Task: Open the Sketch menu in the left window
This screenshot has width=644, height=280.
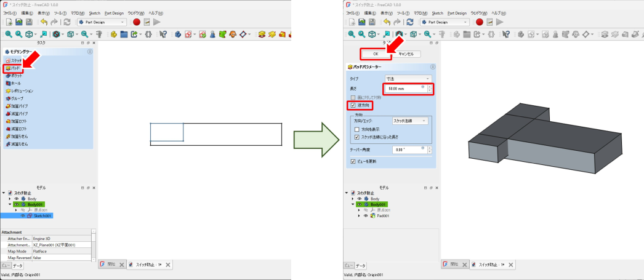Action: tap(94, 12)
